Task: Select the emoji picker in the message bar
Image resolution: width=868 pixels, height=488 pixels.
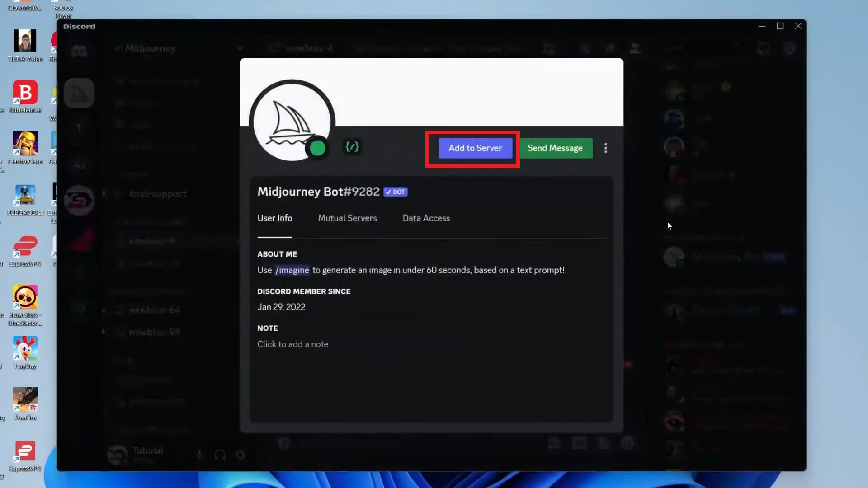Action: point(628,444)
